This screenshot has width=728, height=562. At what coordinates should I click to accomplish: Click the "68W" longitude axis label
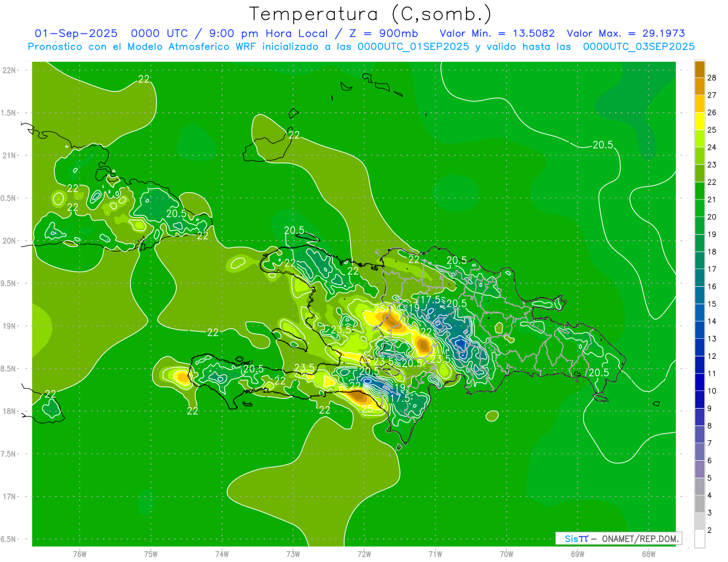(x=649, y=554)
